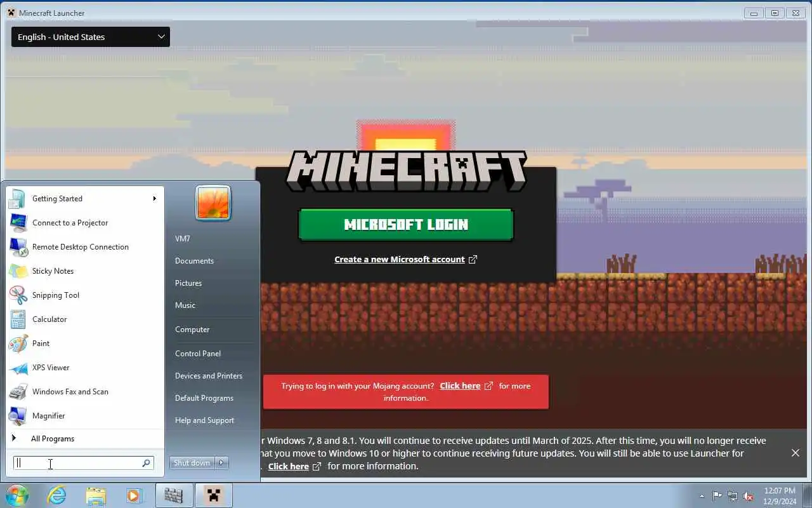Open Devices and Printers
The height and width of the screenshot is (508, 812).
[x=209, y=376]
